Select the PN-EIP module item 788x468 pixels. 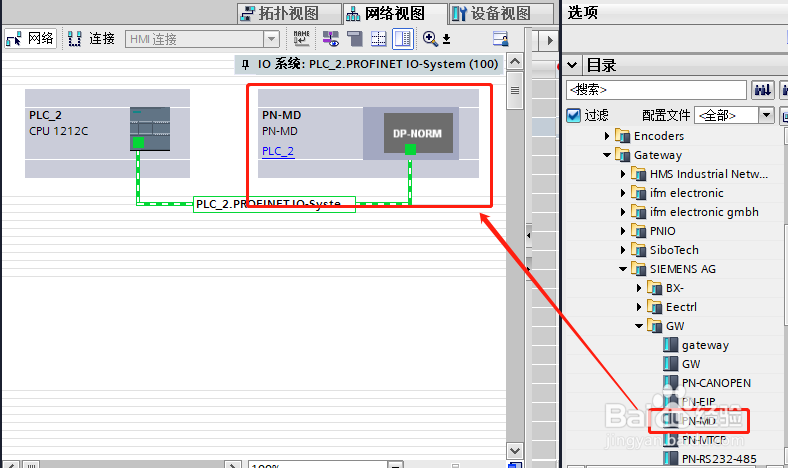[699, 402]
